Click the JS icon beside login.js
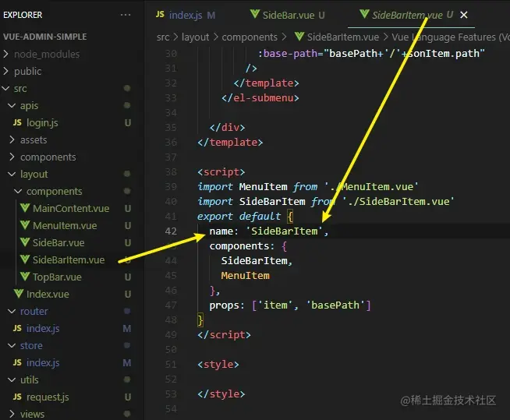 tap(17, 122)
